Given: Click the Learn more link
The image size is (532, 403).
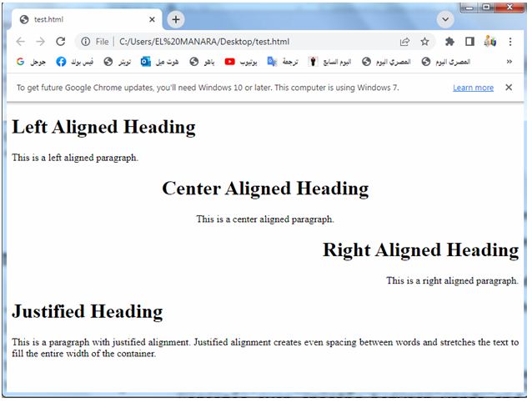Looking at the screenshot, I should (x=473, y=88).
